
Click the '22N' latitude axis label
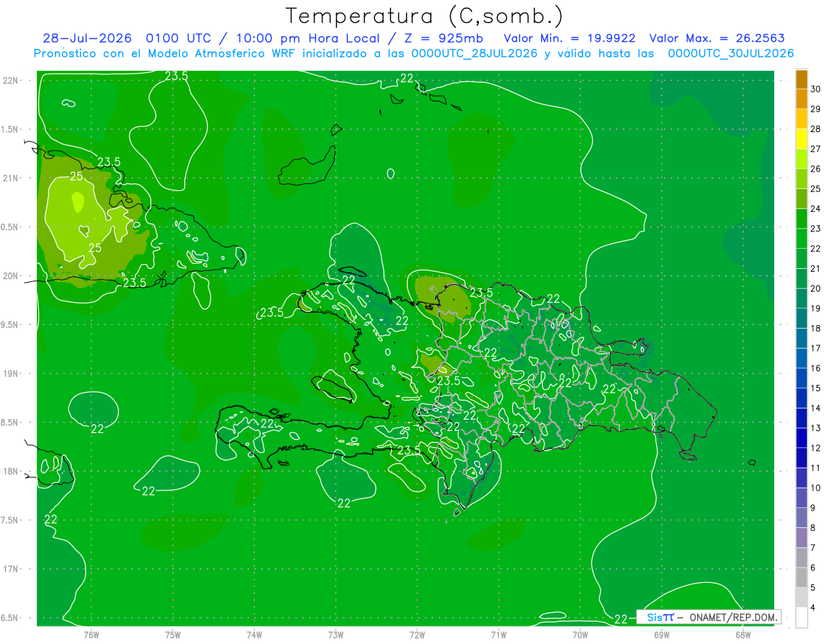point(11,80)
